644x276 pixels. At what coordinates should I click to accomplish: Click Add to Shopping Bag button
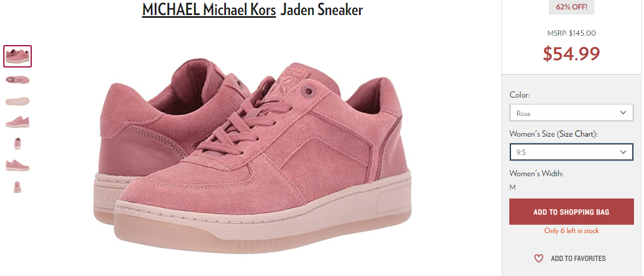[x=571, y=212]
